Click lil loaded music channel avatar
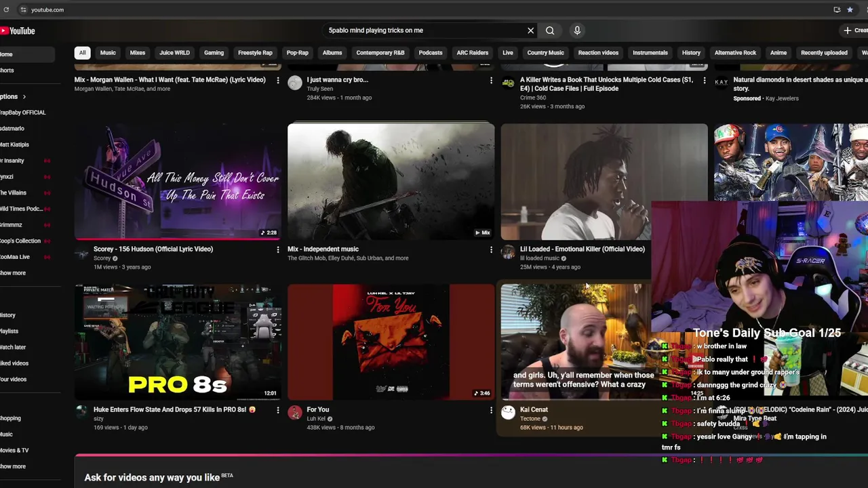The image size is (868, 488). click(508, 252)
